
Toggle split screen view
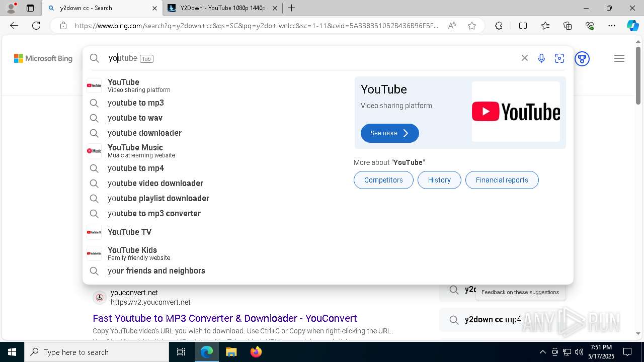[523, 26]
